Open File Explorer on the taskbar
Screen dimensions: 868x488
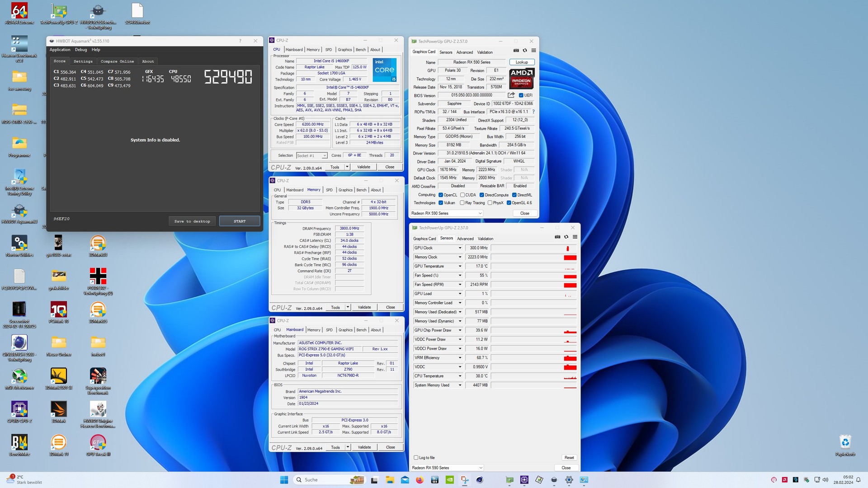390,480
